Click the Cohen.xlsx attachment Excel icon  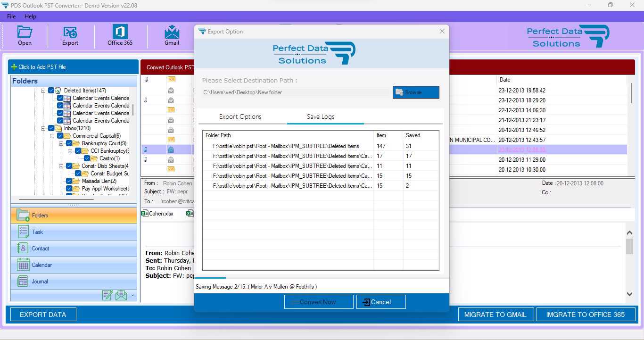pyautogui.click(x=145, y=213)
